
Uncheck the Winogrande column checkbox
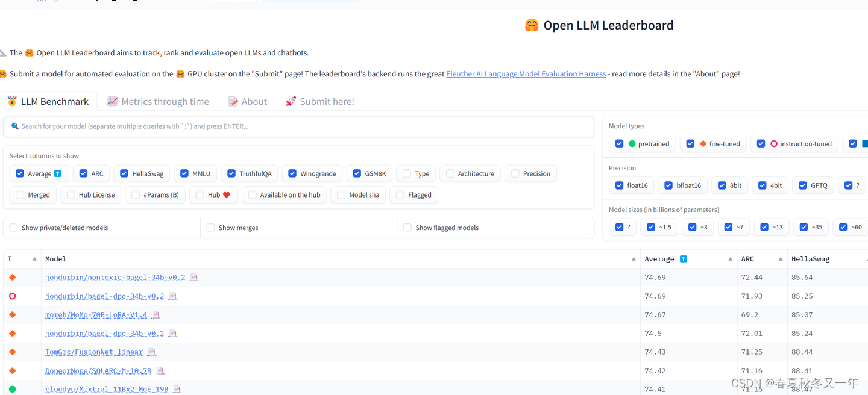pos(292,173)
